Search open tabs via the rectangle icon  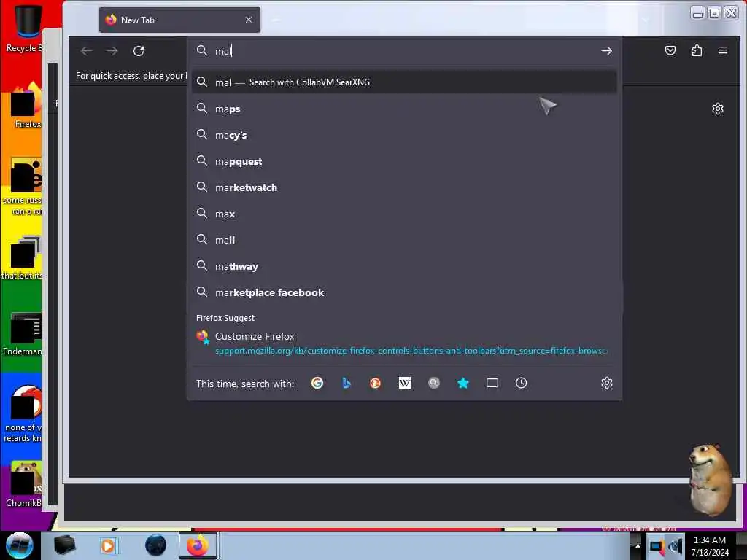tap(492, 383)
